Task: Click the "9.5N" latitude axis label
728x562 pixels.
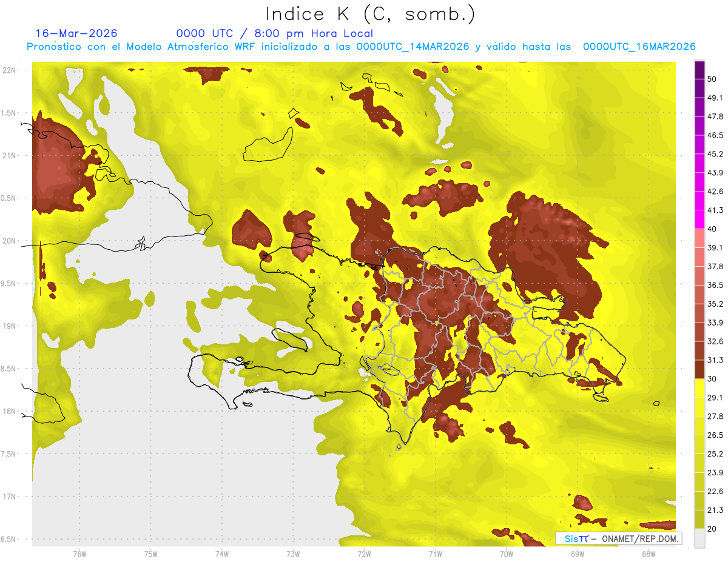Action: pyautogui.click(x=8, y=284)
